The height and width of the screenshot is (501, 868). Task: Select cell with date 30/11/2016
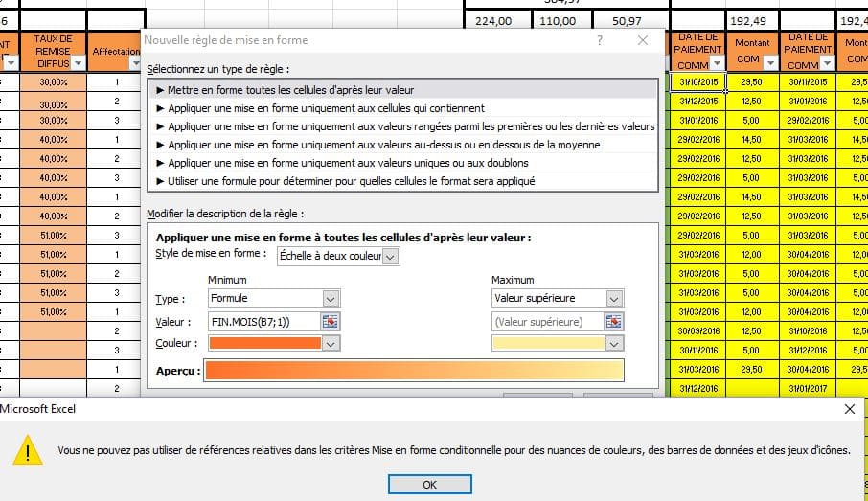pyautogui.click(x=698, y=351)
